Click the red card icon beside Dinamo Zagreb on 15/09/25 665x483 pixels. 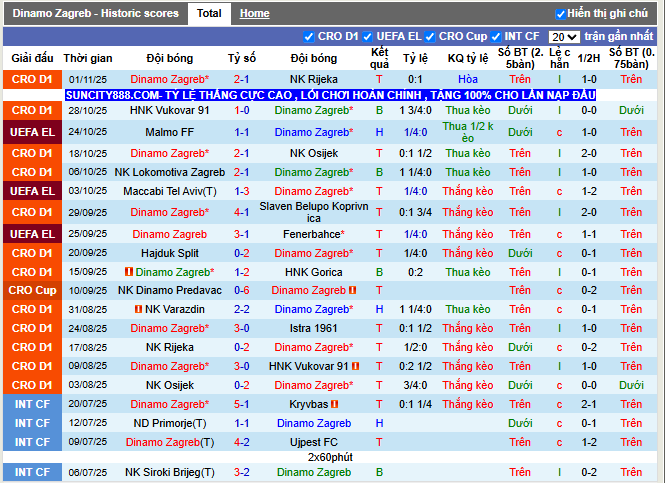tap(129, 271)
